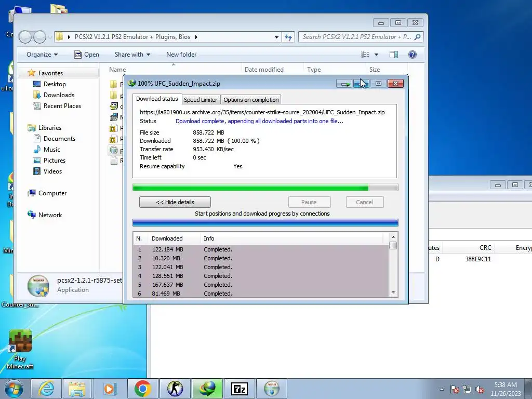
Task: Launch Internet Explorer from taskbar
Action: tap(46, 389)
